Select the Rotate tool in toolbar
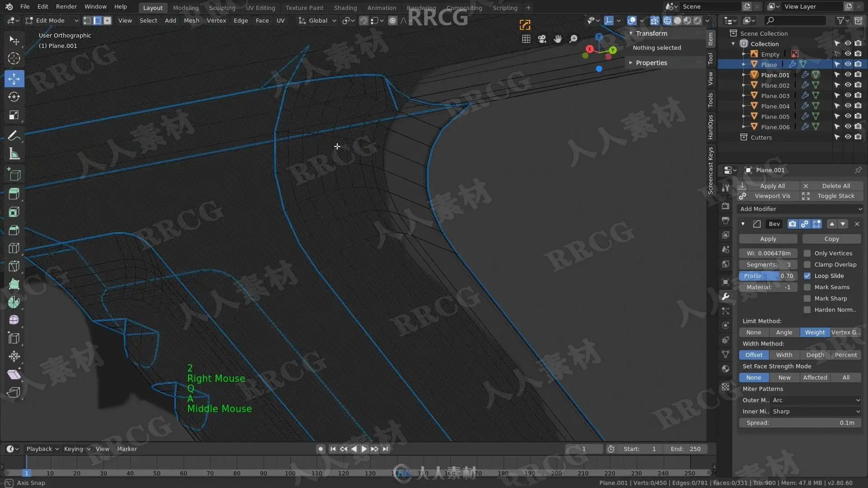868x488 pixels. pos(14,97)
